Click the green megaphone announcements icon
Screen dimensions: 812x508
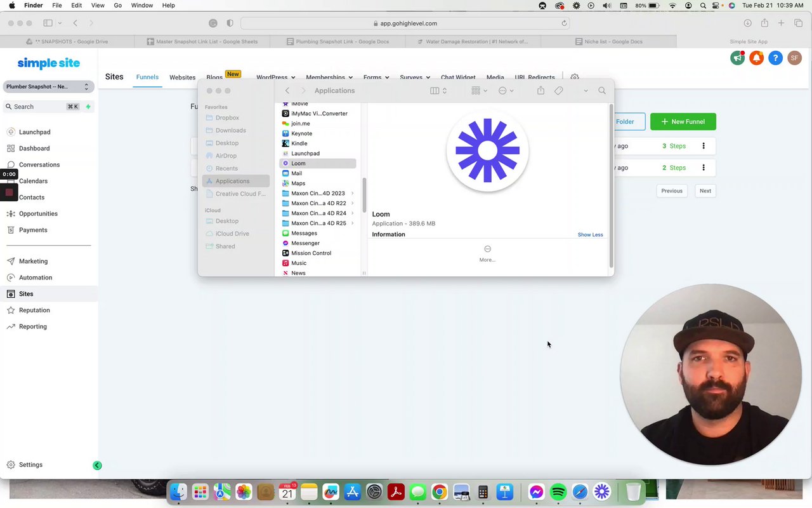pos(737,58)
